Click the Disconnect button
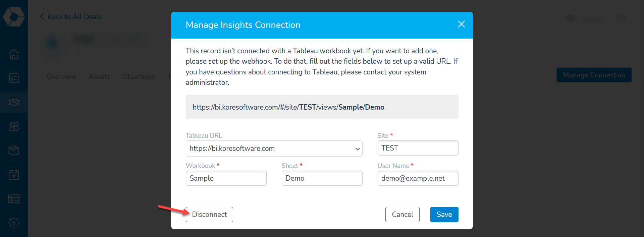This screenshot has width=644, height=237. (x=209, y=215)
